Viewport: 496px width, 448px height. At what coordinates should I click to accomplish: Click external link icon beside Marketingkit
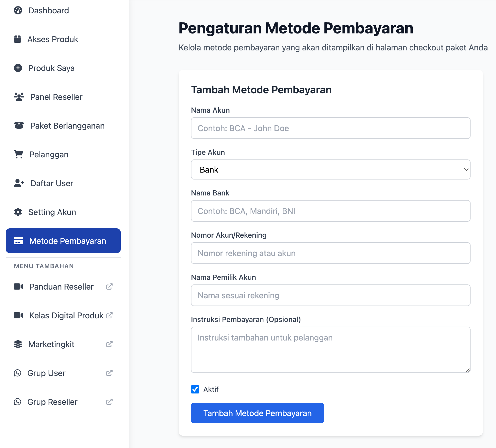point(109,344)
